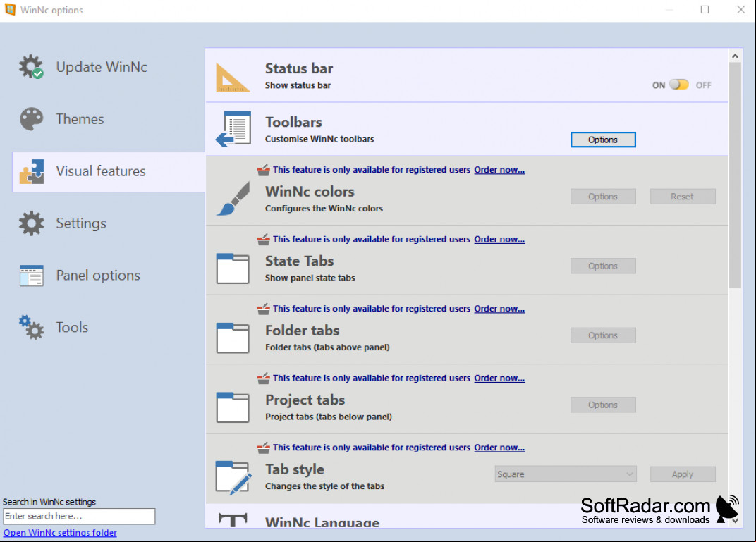The image size is (756, 542).
Task: Switch to the Themes section
Action: pos(109,119)
